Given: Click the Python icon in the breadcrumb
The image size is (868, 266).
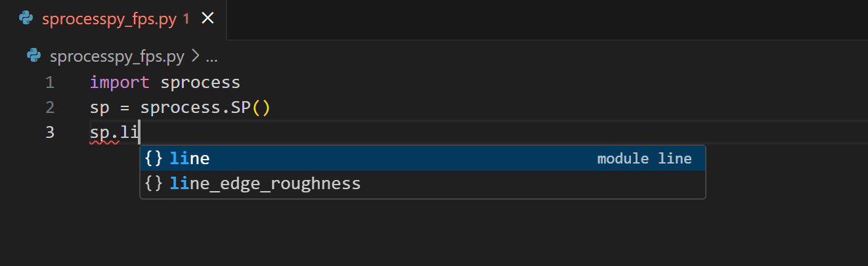Looking at the screenshot, I should point(34,56).
